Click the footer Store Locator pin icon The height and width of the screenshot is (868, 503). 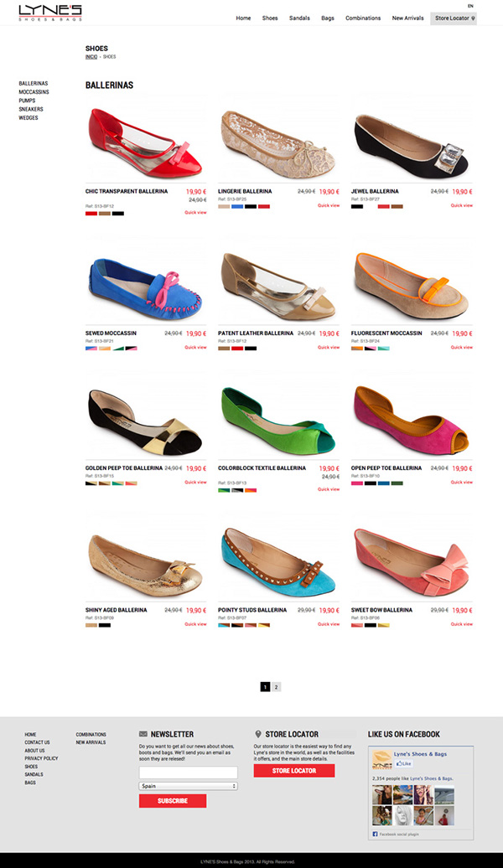click(257, 734)
